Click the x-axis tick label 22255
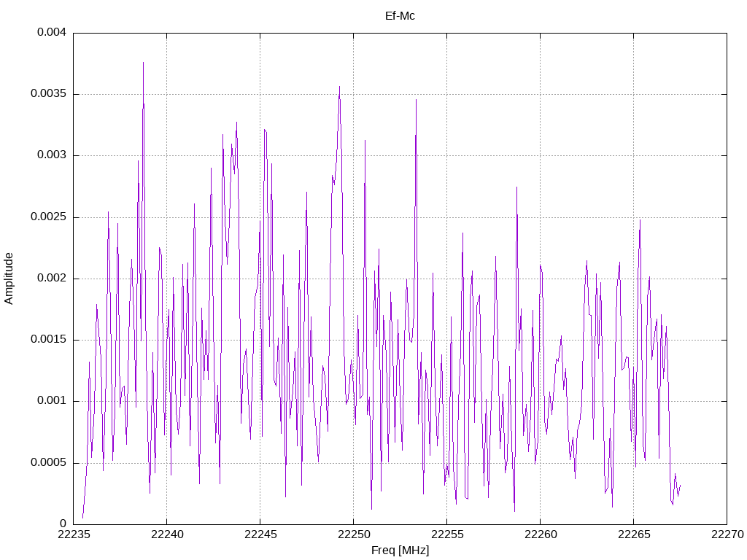The image size is (747, 560). (x=447, y=534)
